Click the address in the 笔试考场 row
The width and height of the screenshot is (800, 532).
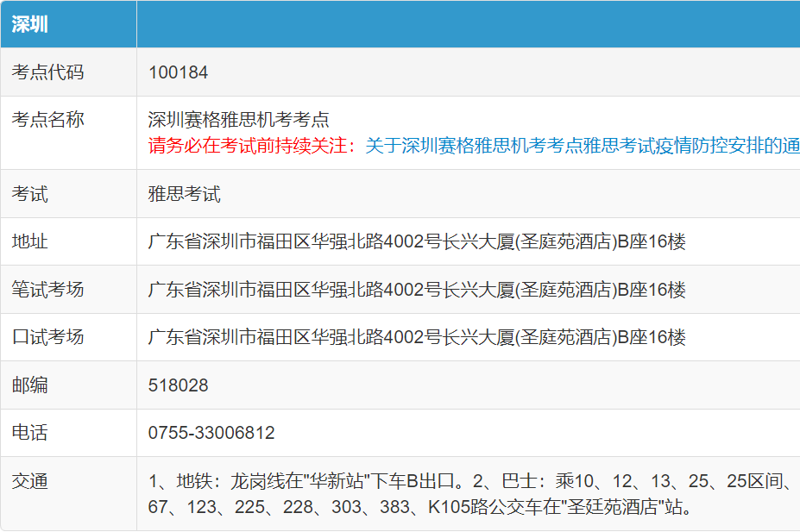pyautogui.click(x=417, y=289)
